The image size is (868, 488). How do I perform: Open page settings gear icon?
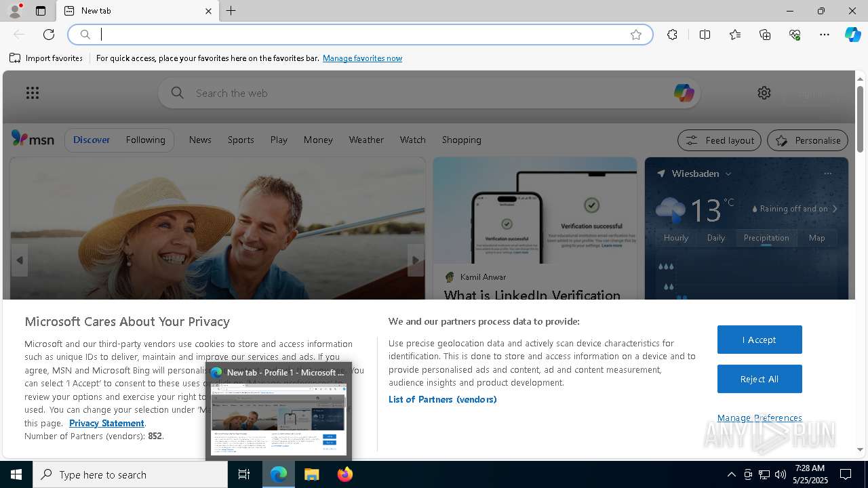(764, 93)
